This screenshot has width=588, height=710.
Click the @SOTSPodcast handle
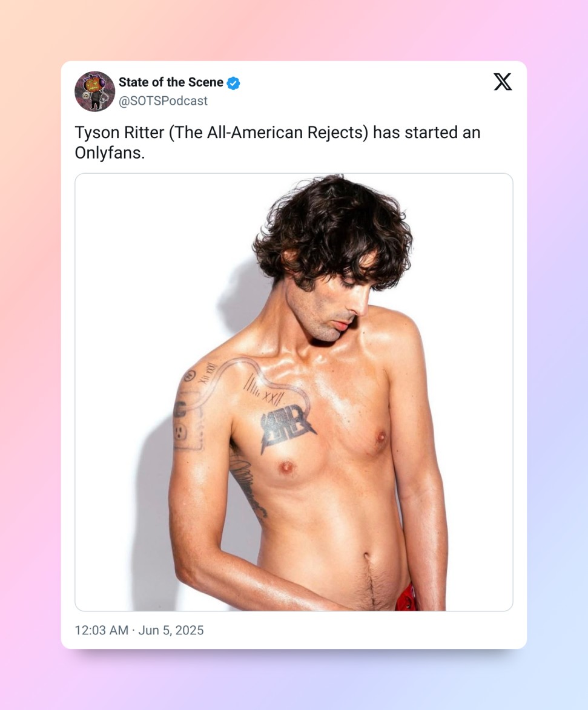[x=163, y=101]
